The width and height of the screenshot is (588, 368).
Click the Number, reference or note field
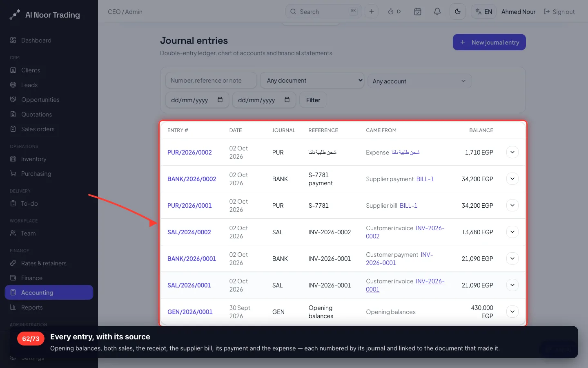[211, 81]
